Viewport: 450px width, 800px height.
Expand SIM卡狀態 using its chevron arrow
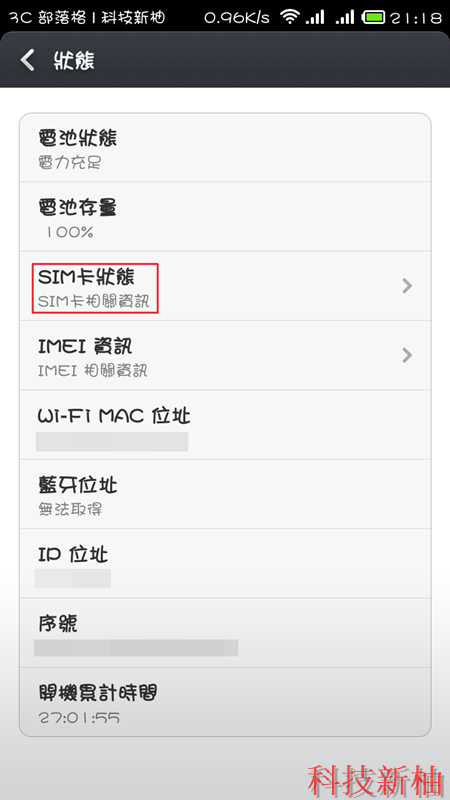click(407, 286)
